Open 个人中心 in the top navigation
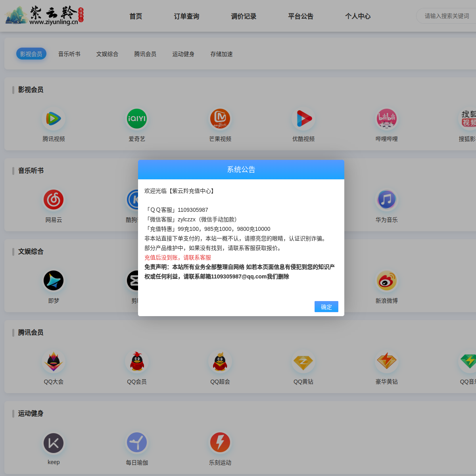 click(358, 16)
